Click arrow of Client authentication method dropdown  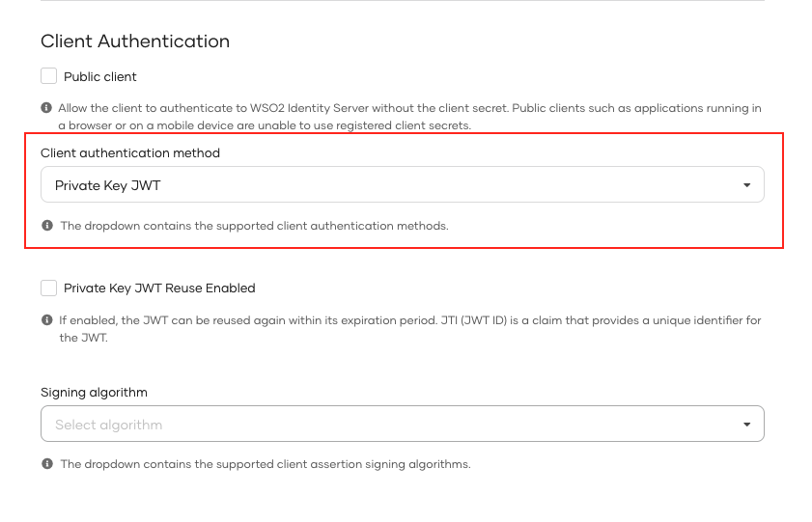[x=746, y=185]
